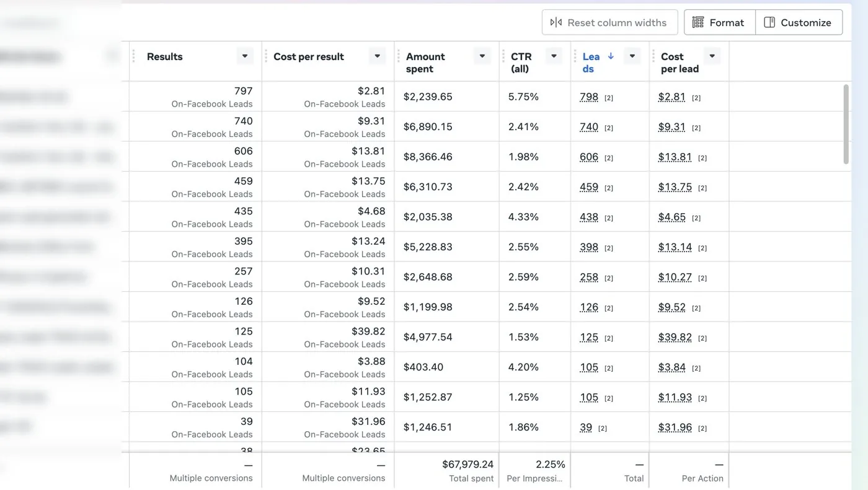Sort by the Leads column header
Screen dimensions: 868x490
591,63
